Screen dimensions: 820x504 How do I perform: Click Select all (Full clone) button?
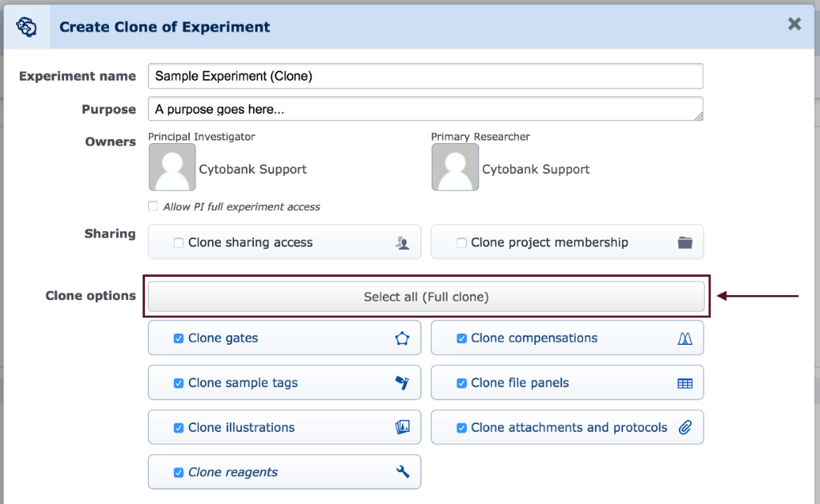[x=426, y=297]
